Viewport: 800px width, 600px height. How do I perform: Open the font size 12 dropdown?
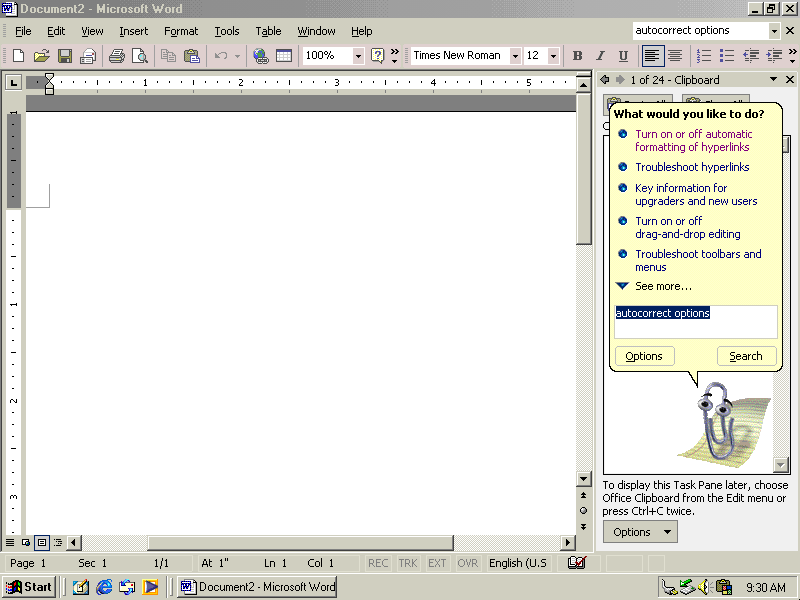pos(553,56)
